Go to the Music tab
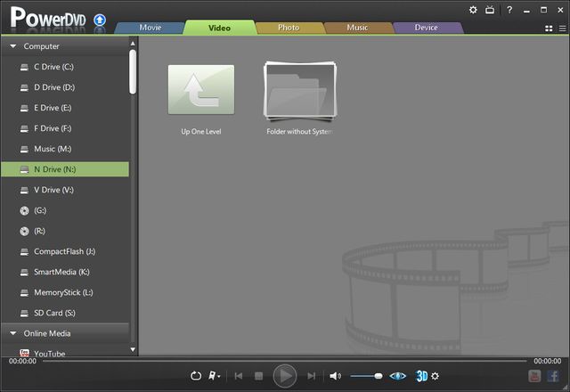Image resolution: width=570 pixels, height=392 pixels. [357, 28]
